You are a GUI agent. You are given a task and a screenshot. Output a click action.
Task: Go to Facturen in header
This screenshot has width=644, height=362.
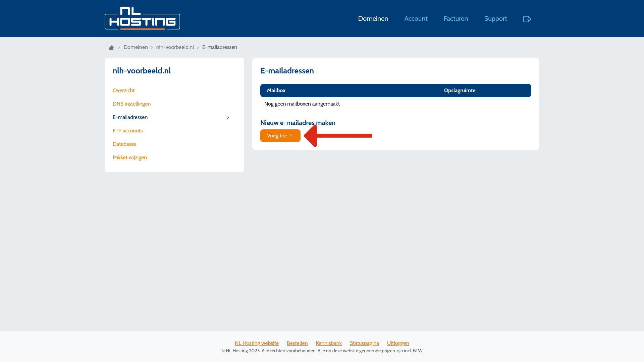456,18
